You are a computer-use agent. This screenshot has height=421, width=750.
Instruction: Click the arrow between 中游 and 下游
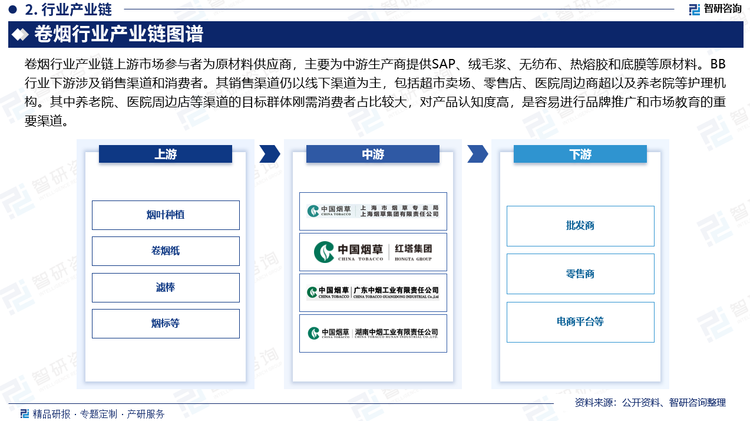click(477, 154)
